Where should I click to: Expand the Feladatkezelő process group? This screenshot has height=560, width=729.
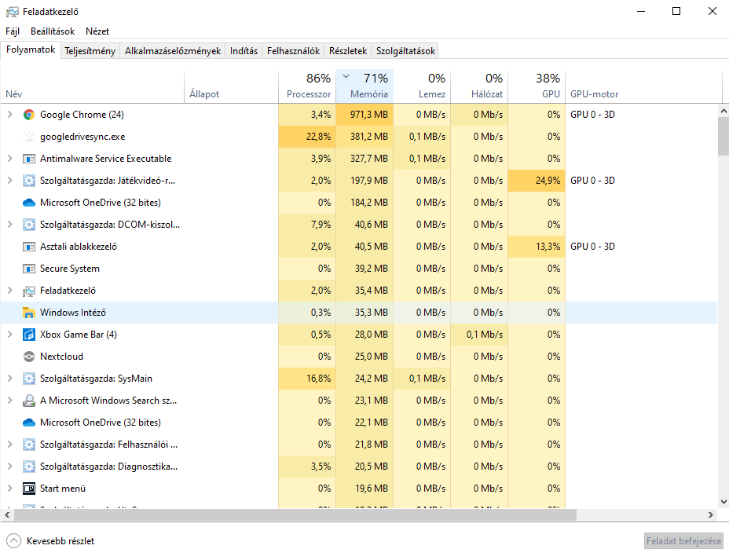coord(9,291)
